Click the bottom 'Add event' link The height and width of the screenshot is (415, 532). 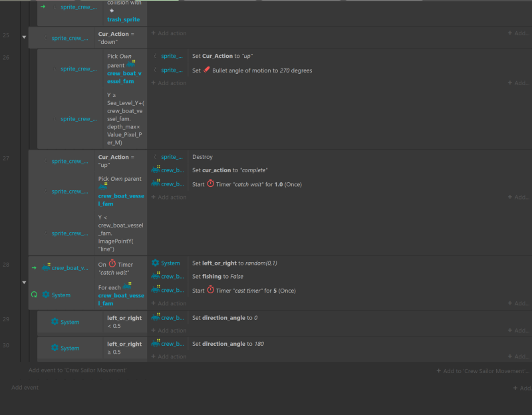(x=25, y=387)
